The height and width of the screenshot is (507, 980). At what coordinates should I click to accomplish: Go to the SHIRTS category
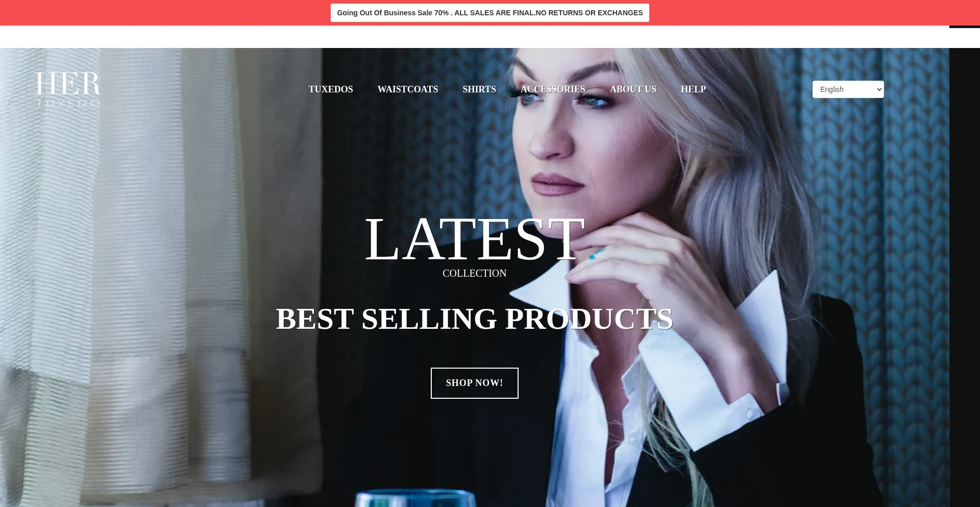479,89
